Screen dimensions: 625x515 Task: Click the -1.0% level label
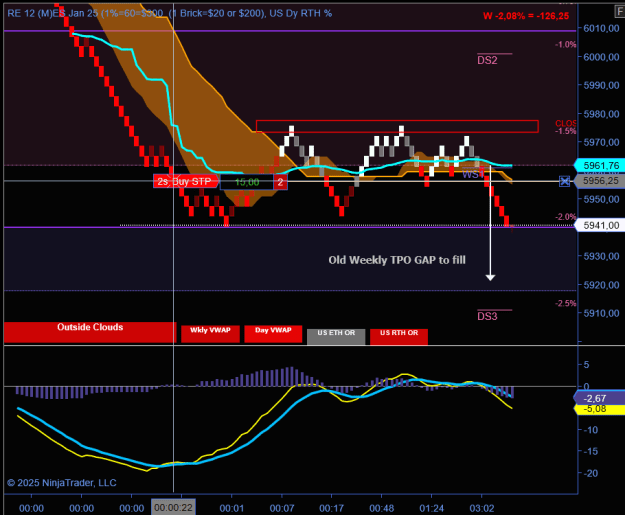[565, 44]
